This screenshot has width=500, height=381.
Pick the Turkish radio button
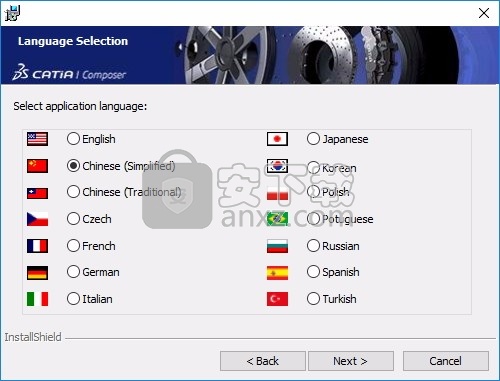tap(313, 299)
